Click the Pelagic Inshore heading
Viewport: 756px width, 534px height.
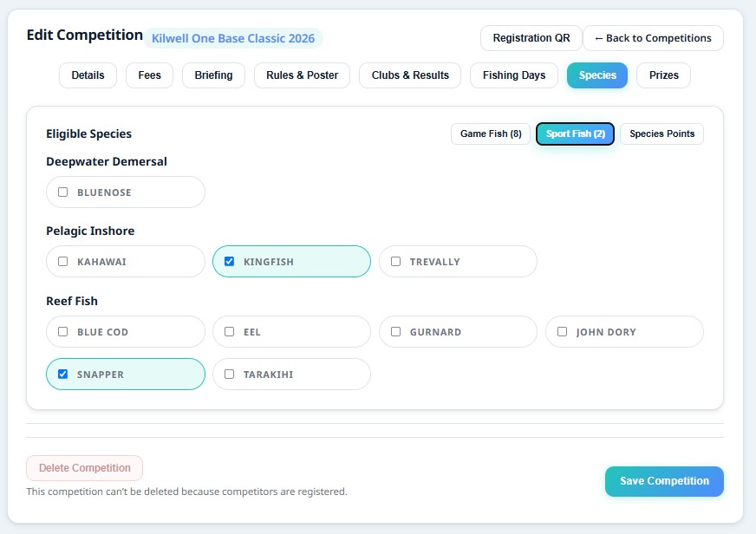[x=90, y=231]
